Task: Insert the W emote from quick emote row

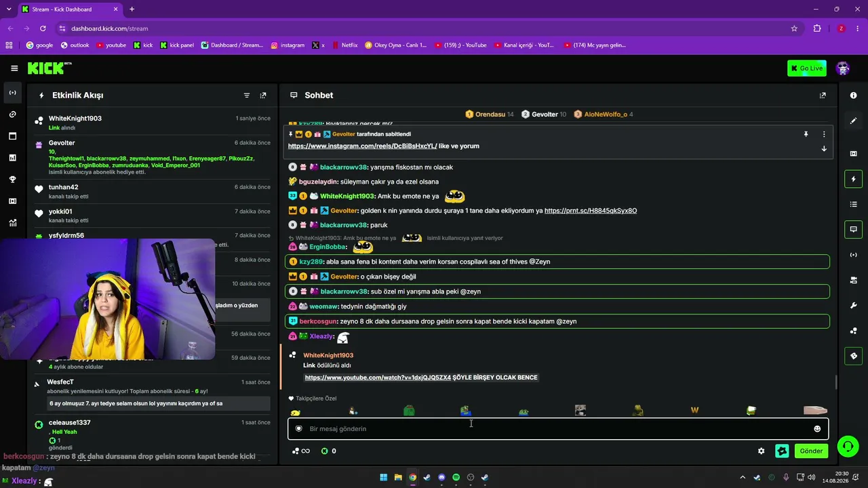Action: 694,410
